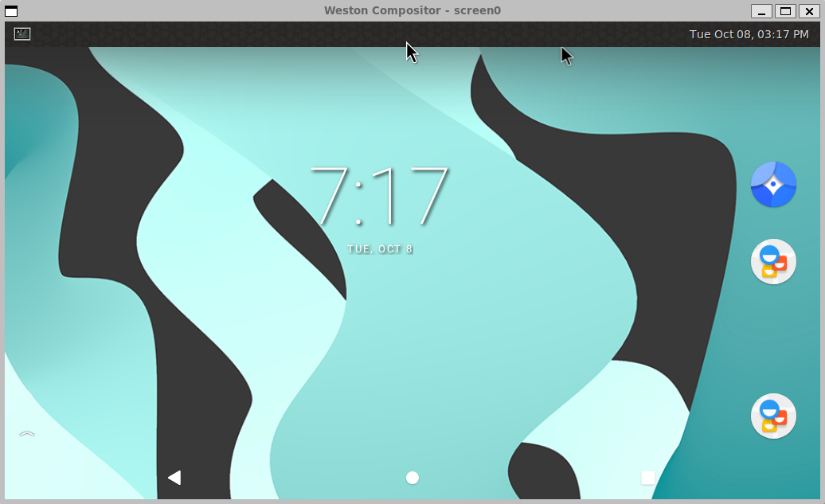Maximize the Weston Compositor window

click(785, 10)
